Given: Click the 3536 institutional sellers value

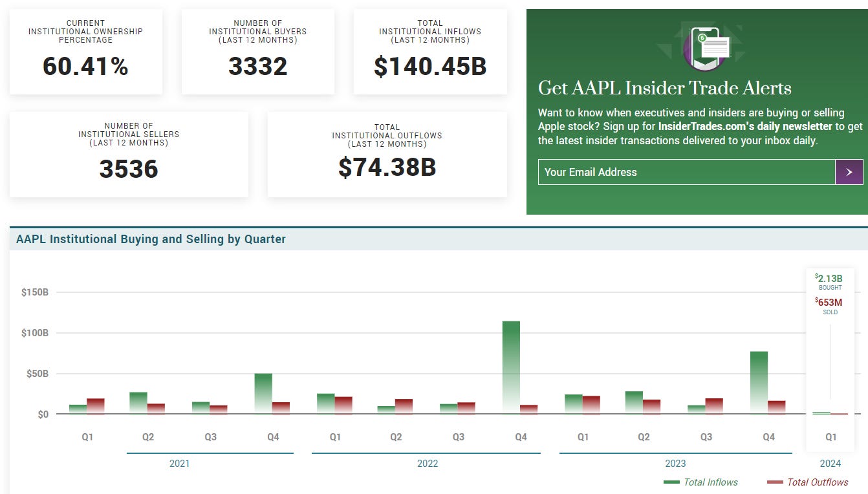Looking at the screenshot, I should tap(129, 169).
